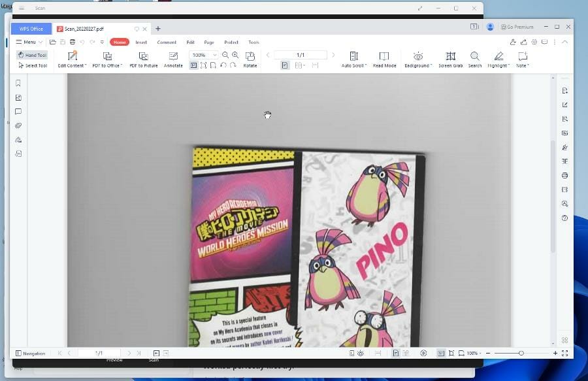Jump to last page in status bar

click(x=139, y=354)
